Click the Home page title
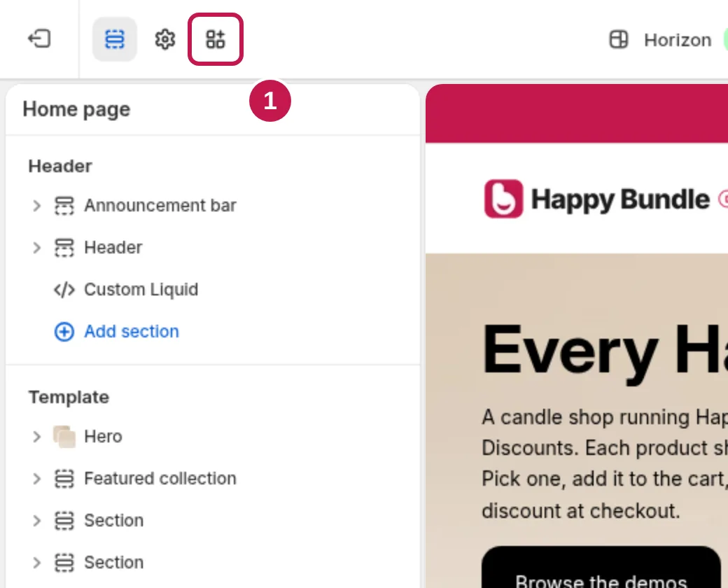 point(76,110)
